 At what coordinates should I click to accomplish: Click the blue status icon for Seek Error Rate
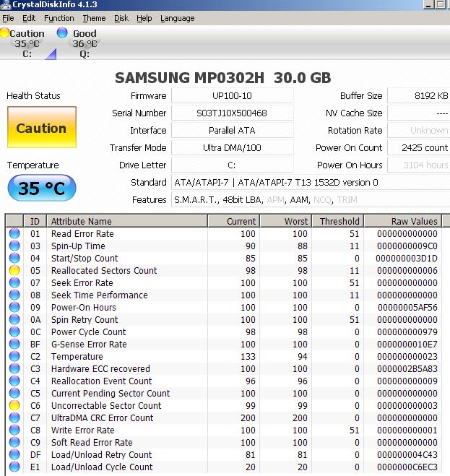click(14, 282)
